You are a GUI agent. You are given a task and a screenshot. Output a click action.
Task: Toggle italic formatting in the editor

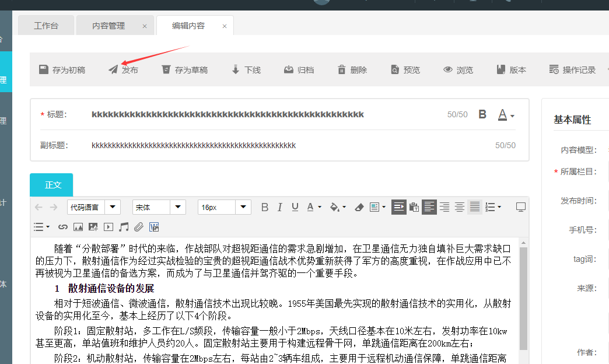click(x=279, y=207)
